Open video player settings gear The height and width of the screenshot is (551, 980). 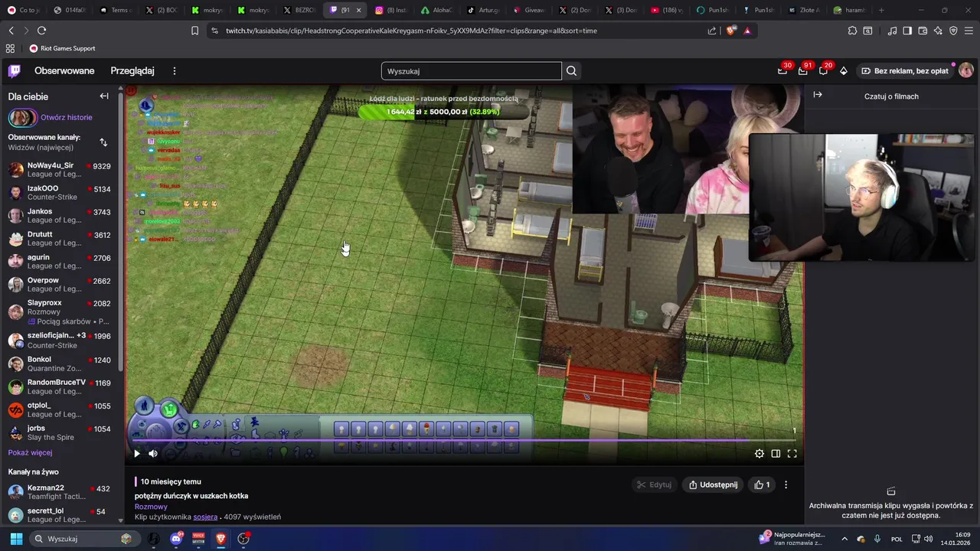point(759,454)
